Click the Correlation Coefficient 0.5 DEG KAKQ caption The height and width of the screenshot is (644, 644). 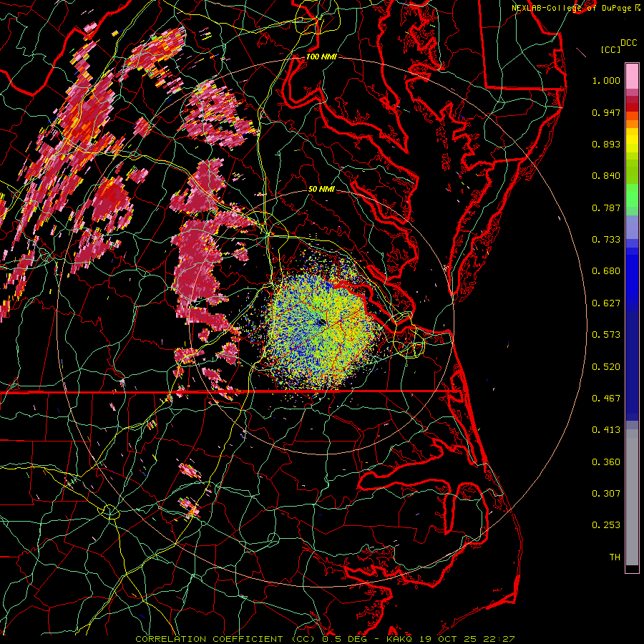[325, 639]
